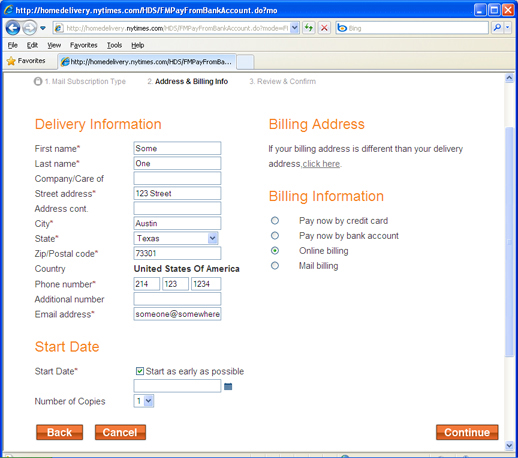Open the State dropdown showing Texas

(x=176, y=238)
